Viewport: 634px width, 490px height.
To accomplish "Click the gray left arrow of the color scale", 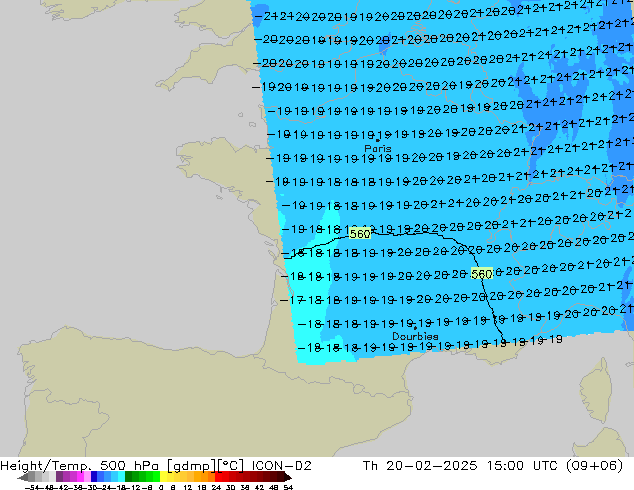I will tap(23, 477).
